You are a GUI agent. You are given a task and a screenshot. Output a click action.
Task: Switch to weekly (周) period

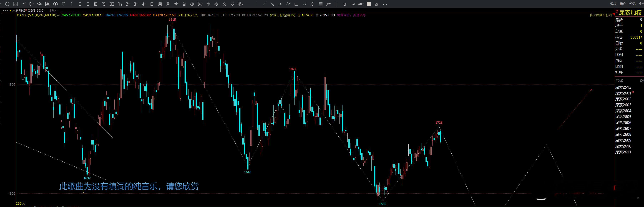160,4
